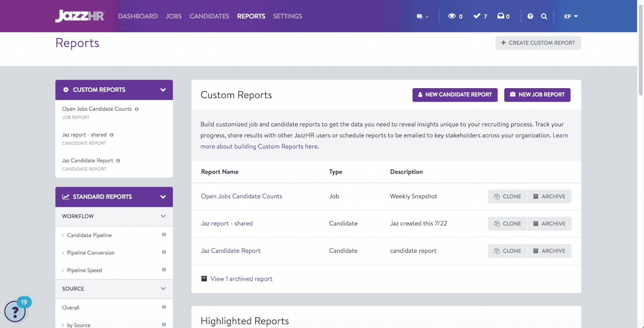Open the search magnifier icon
This screenshot has width=644, height=328.
[x=544, y=17]
